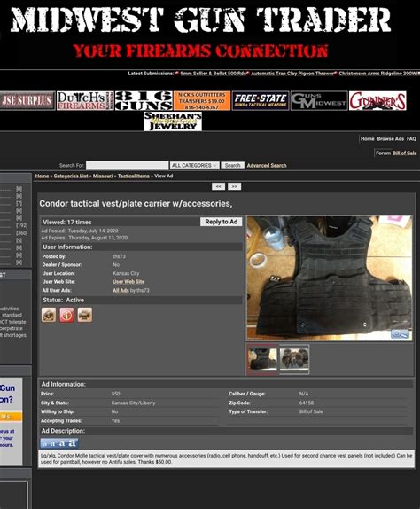Viewport: 420px width, 509px height.
Task: Click Missouri breadcrumb link
Action: click(x=103, y=176)
